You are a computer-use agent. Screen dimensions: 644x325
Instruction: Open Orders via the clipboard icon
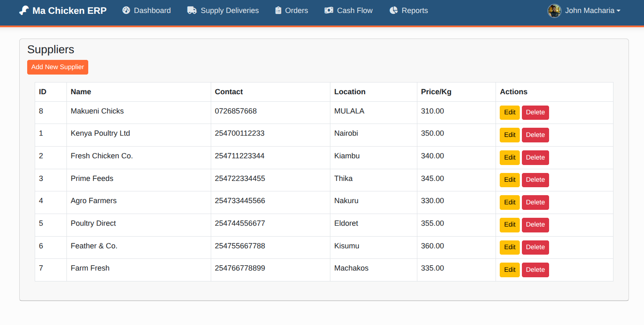tap(277, 10)
